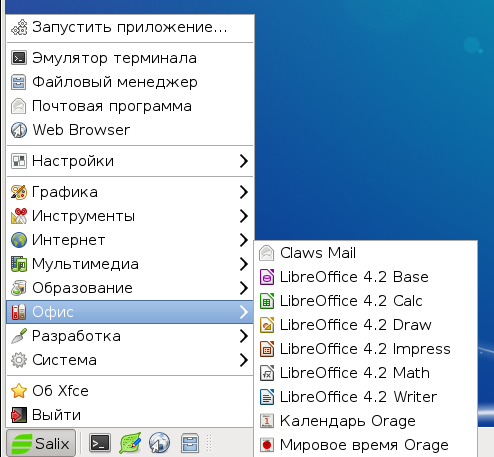The height and width of the screenshot is (457, 494).
Task: Click the Salix menu button
Action: click(x=41, y=443)
